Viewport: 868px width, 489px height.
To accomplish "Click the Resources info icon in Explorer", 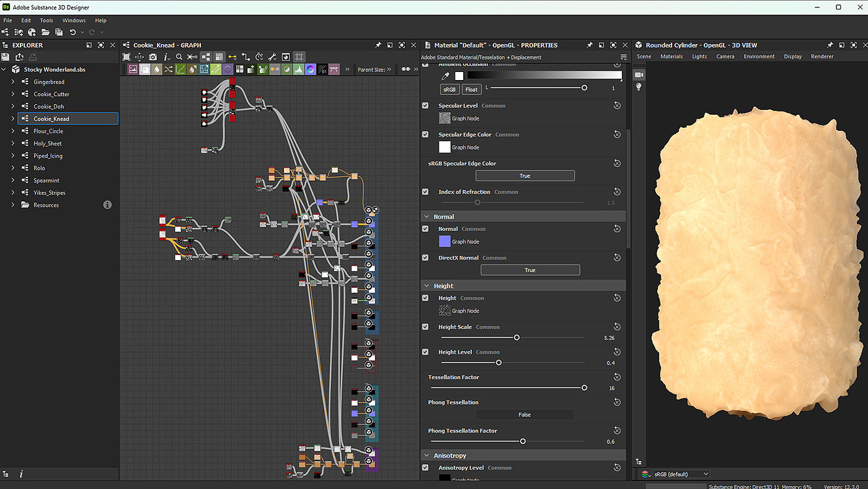I will click(x=107, y=205).
